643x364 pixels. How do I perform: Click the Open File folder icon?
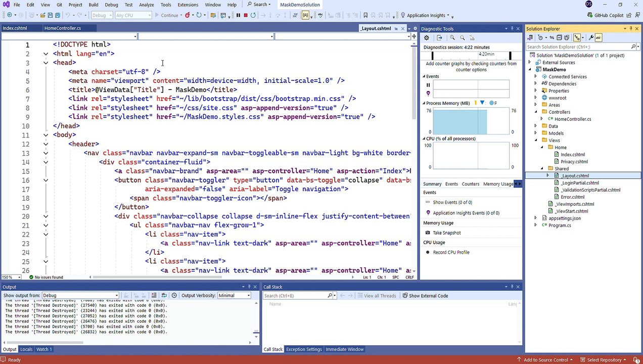(x=43, y=15)
